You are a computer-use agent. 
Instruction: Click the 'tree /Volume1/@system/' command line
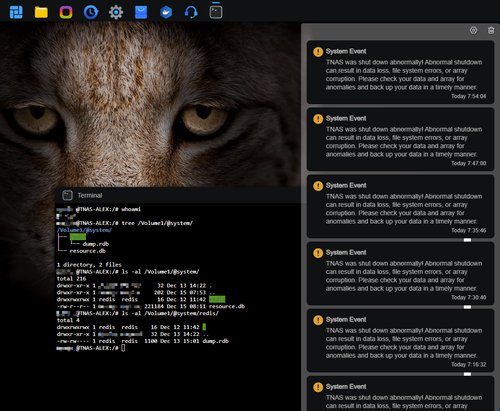157,223
